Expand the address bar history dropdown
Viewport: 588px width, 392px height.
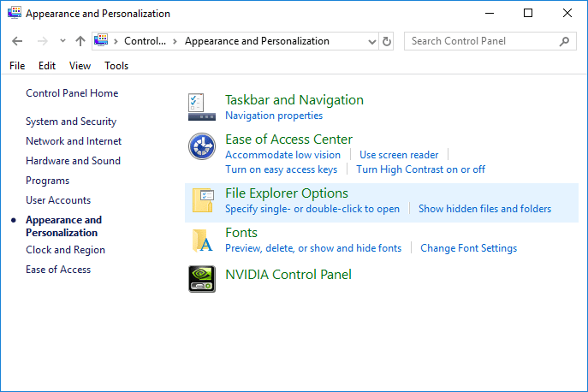372,41
